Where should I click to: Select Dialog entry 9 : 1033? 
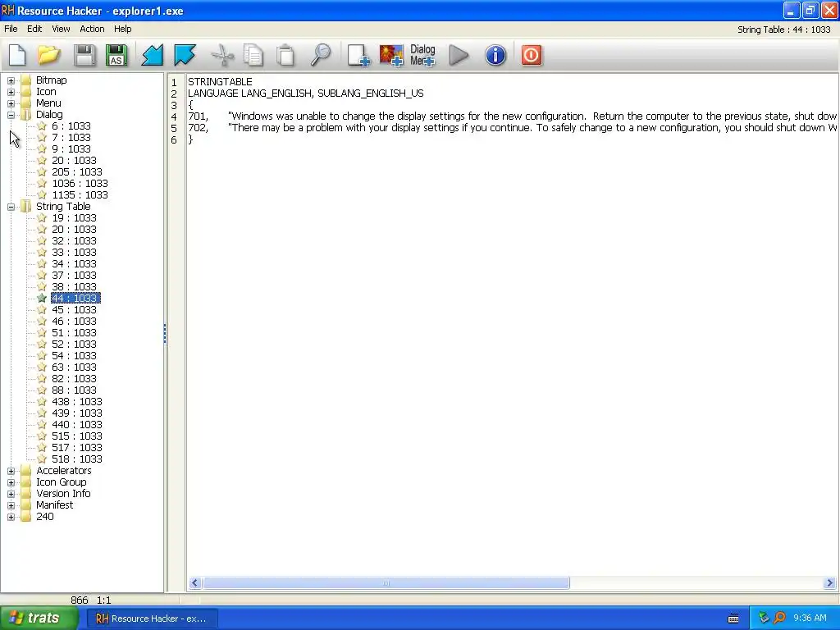click(71, 149)
